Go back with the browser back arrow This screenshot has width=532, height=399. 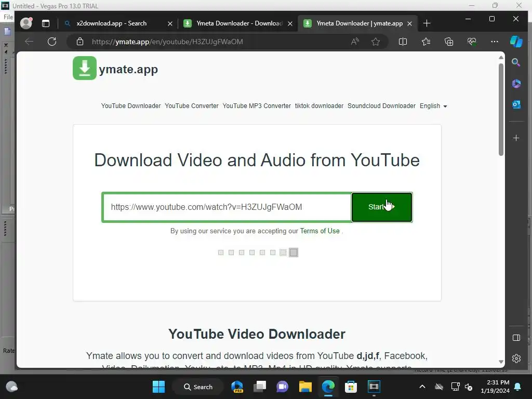[29, 42]
